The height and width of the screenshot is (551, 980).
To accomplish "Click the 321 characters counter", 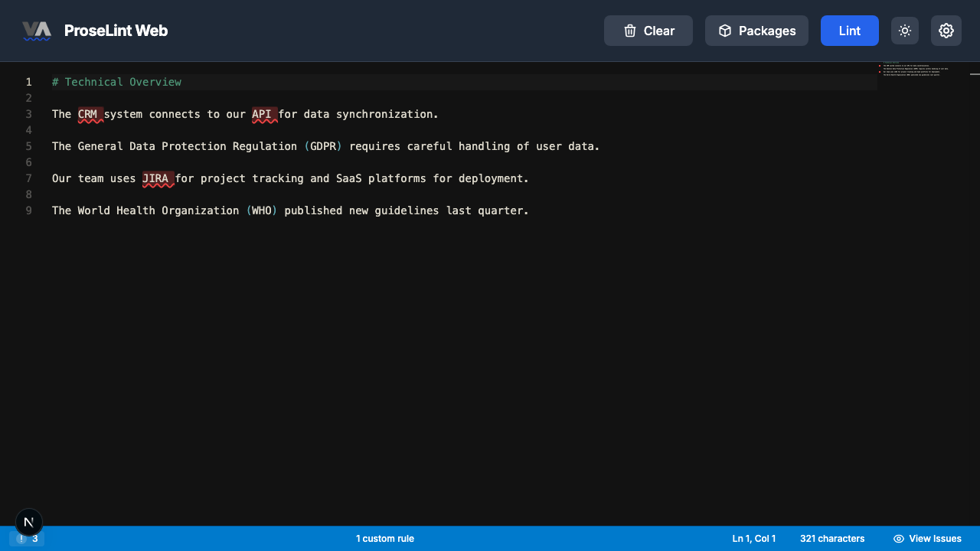I will point(832,538).
